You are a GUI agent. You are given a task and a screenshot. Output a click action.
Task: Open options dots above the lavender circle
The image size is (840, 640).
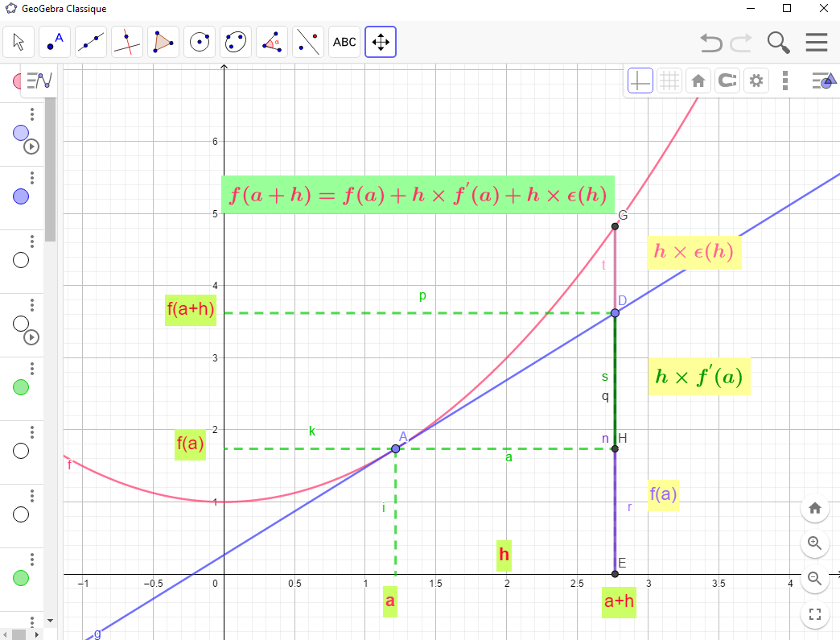(x=32, y=114)
